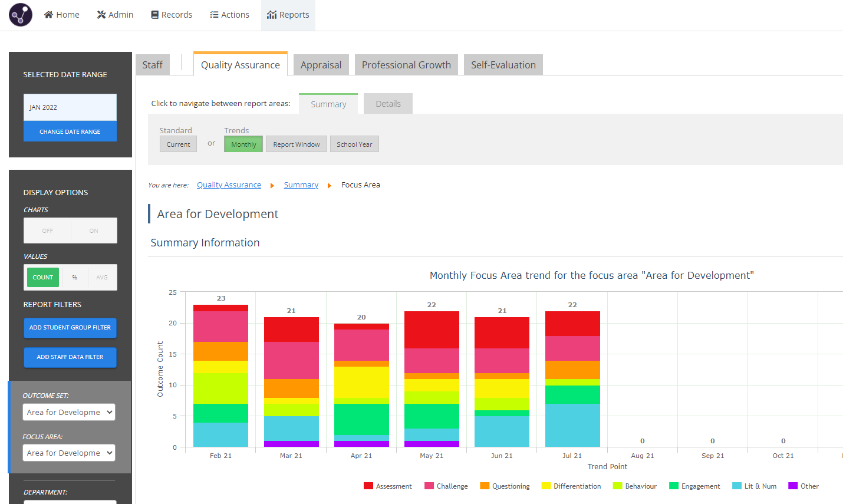Follow the Quality Assurance breadcrumb link
This screenshot has height=504, width=843.
click(x=229, y=185)
